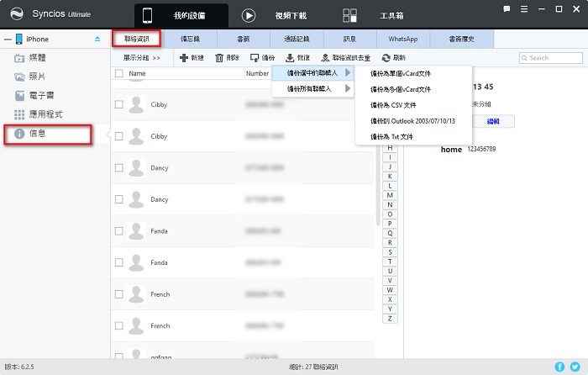Check the first Cibby contact checkbox

[x=119, y=104]
